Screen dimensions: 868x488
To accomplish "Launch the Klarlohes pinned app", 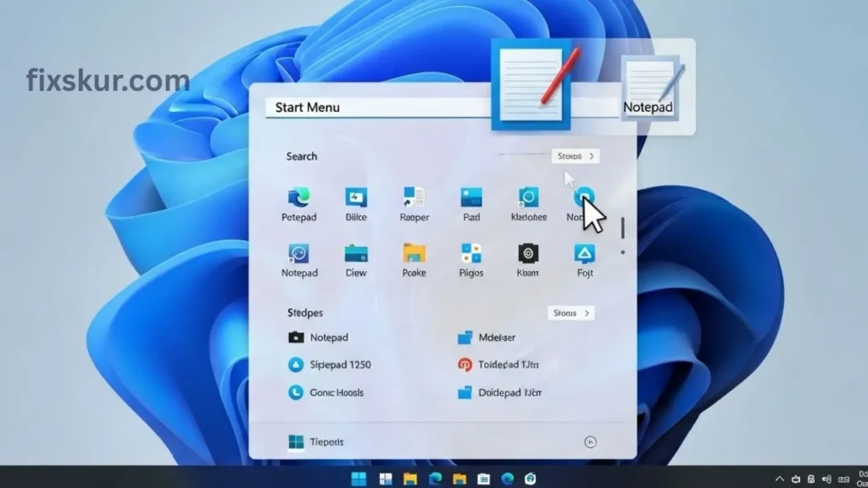I will pyautogui.click(x=529, y=205).
